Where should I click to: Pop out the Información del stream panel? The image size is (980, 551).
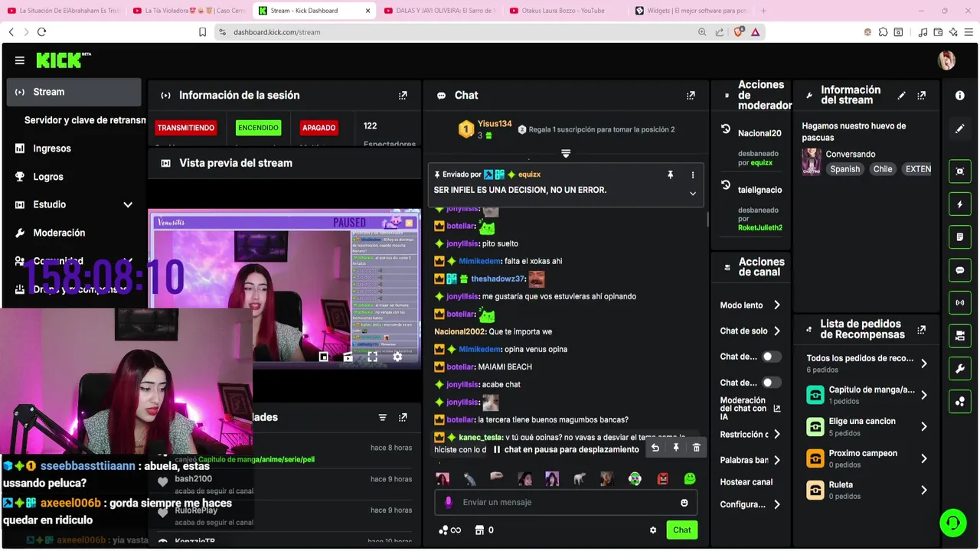point(921,96)
